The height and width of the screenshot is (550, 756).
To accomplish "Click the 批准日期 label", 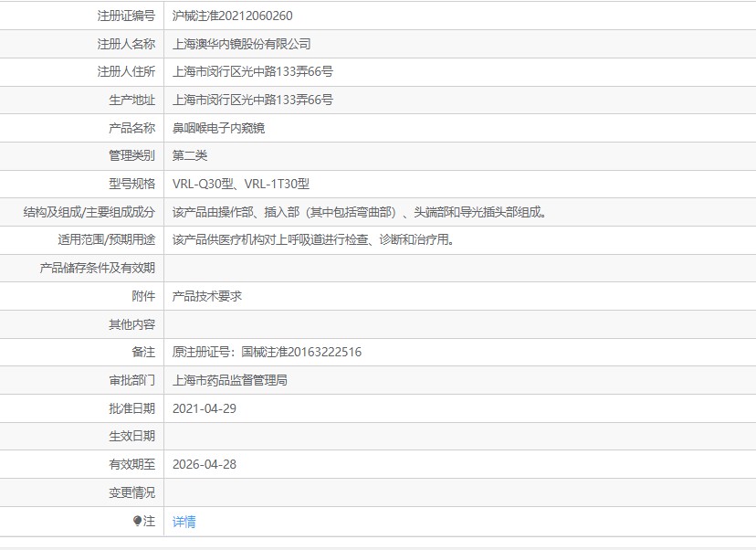I will pyautogui.click(x=132, y=408).
